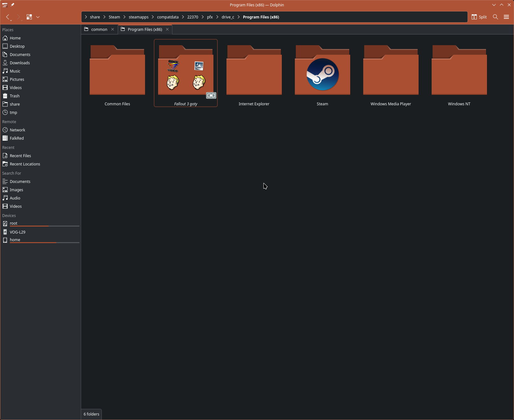This screenshot has height=420, width=514.
Task: Go forward with the Forward arrow
Action: click(18, 17)
